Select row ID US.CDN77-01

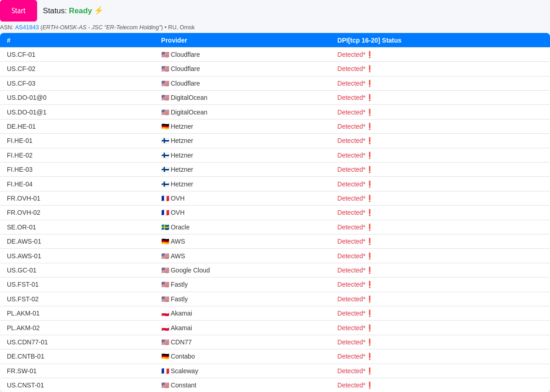[x=27, y=342]
